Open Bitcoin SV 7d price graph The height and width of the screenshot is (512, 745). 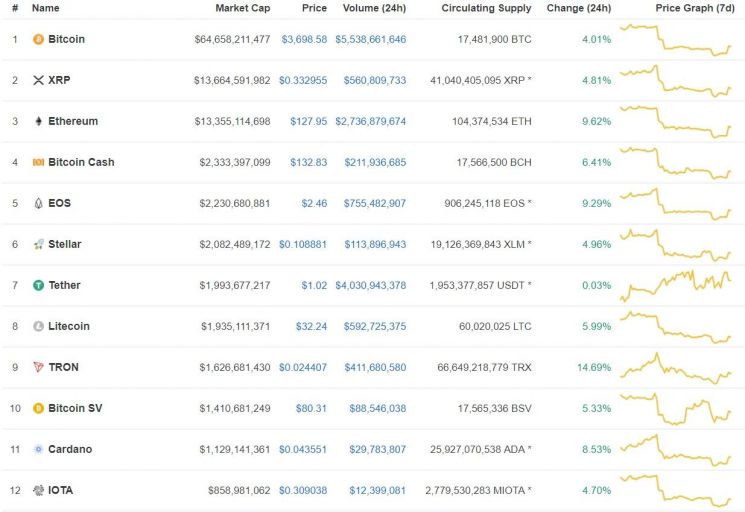point(676,408)
